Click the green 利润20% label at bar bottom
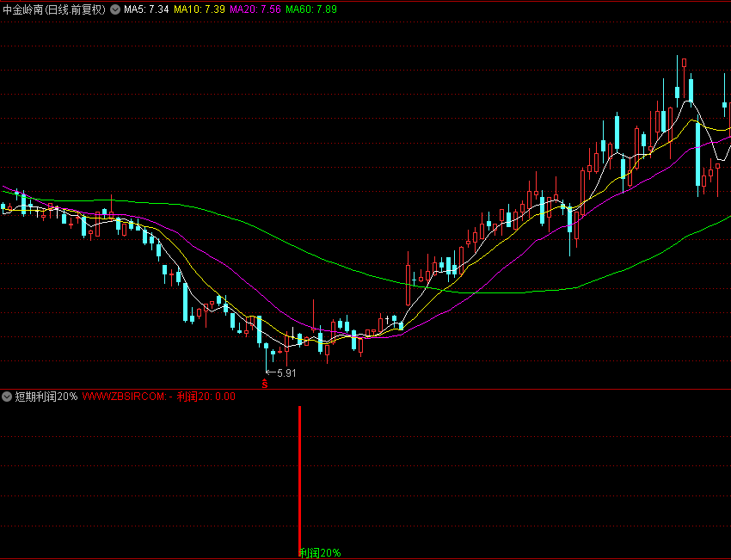Image resolution: width=731 pixels, height=560 pixels. (320, 552)
